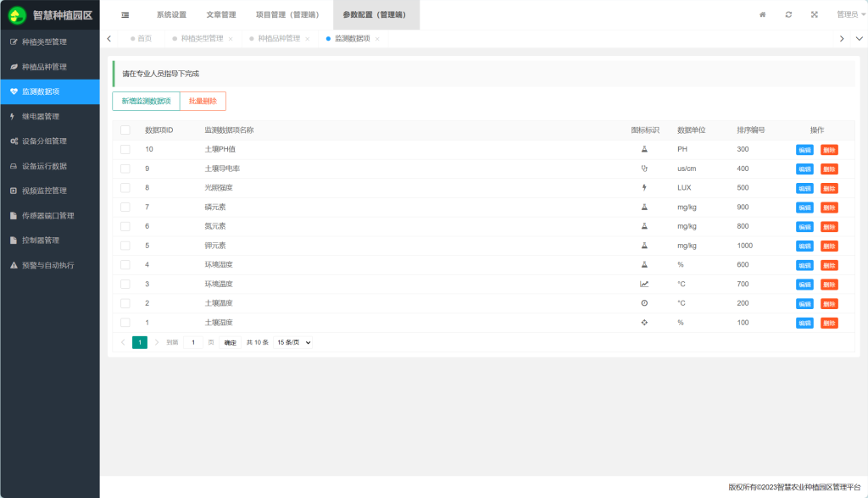Open the 种植类型管理 tab
Viewport: 868px width, 498px height.
[x=202, y=39]
